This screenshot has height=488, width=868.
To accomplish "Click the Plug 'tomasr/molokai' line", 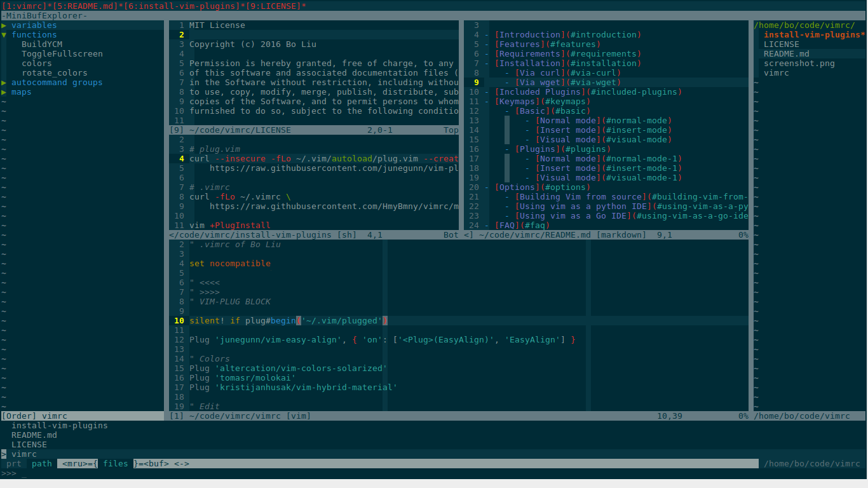I will point(243,378).
